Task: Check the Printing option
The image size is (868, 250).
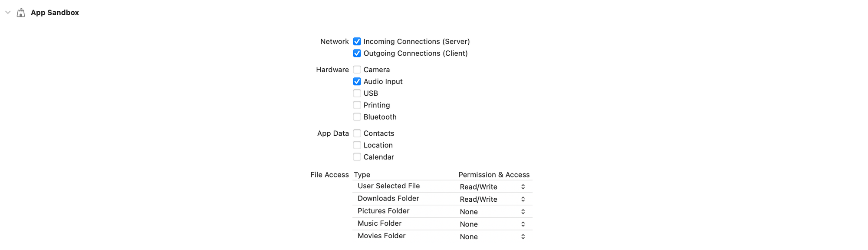Action: 357,105
